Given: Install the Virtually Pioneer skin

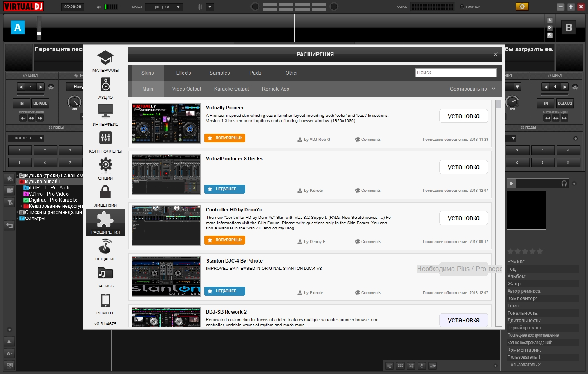Looking at the screenshot, I should click(x=464, y=116).
